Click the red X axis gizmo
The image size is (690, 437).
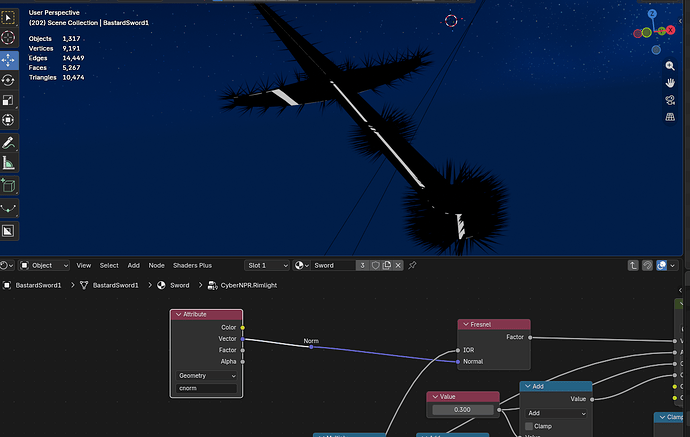click(671, 30)
